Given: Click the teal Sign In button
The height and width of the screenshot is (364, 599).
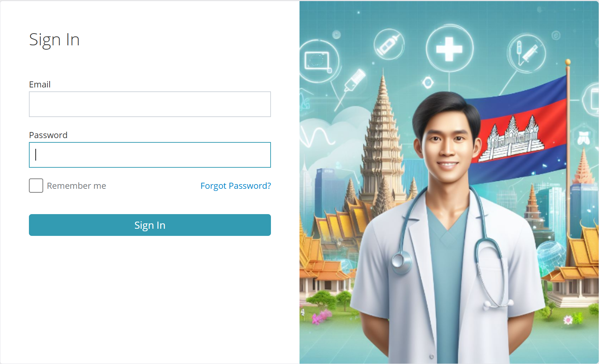Looking at the screenshot, I should pos(150,225).
